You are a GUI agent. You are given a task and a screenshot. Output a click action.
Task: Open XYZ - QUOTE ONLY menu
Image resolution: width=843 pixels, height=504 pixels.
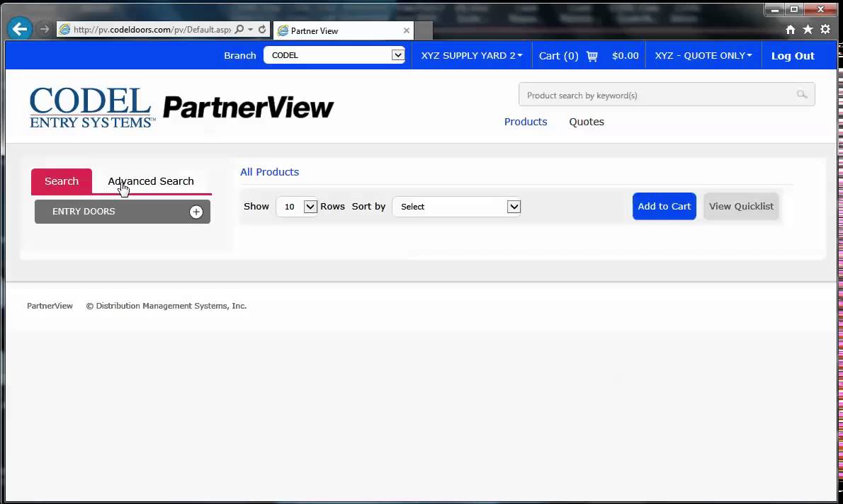pos(703,55)
